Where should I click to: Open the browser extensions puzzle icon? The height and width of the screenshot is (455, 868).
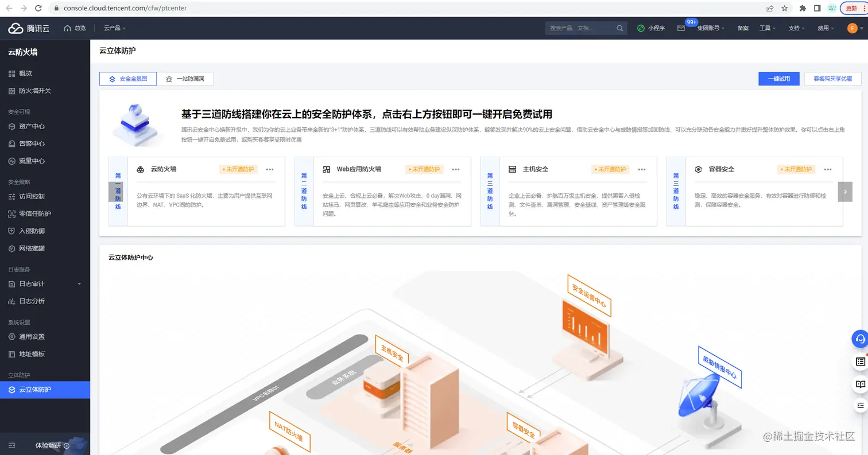[803, 9]
